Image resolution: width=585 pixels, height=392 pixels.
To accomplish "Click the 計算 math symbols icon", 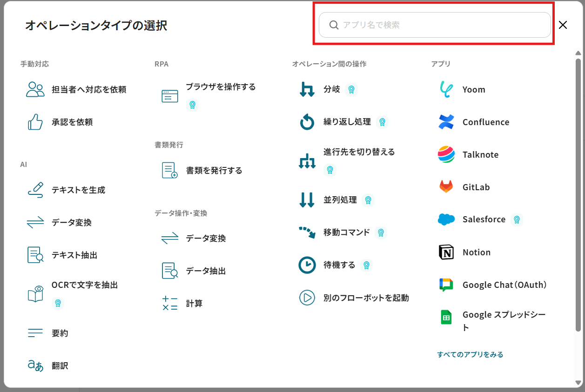I will tap(170, 303).
